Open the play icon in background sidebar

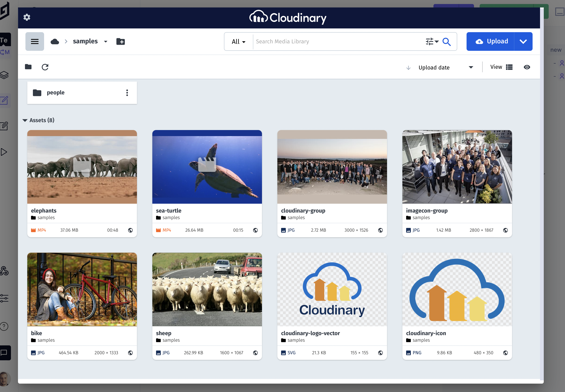pyautogui.click(x=4, y=152)
